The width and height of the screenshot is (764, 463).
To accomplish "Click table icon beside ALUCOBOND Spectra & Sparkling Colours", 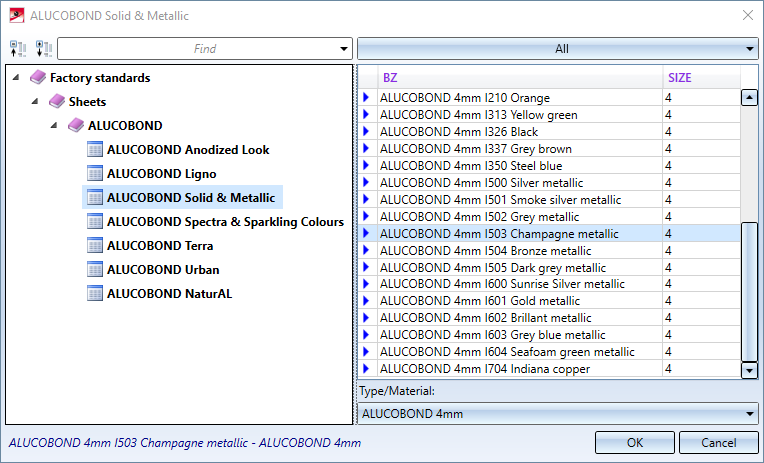I will coord(95,221).
